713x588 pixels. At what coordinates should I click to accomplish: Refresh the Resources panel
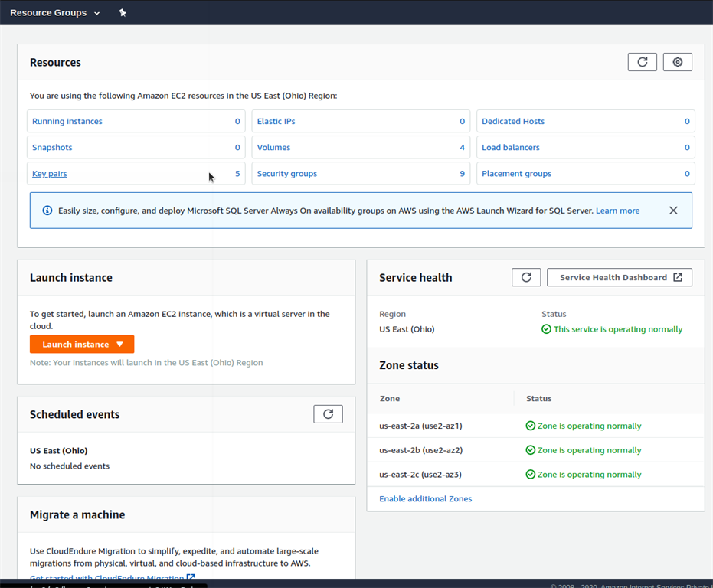pos(642,62)
